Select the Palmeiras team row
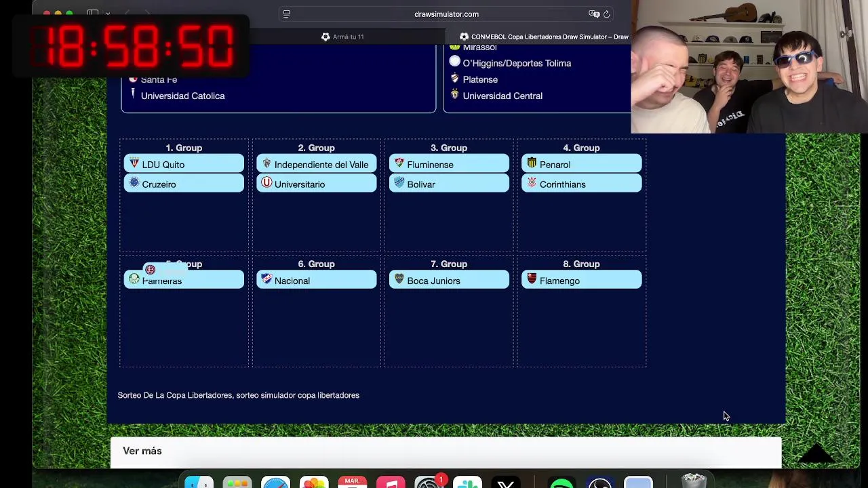The height and width of the screenshot is (488, 868). [x=184, y=281]
